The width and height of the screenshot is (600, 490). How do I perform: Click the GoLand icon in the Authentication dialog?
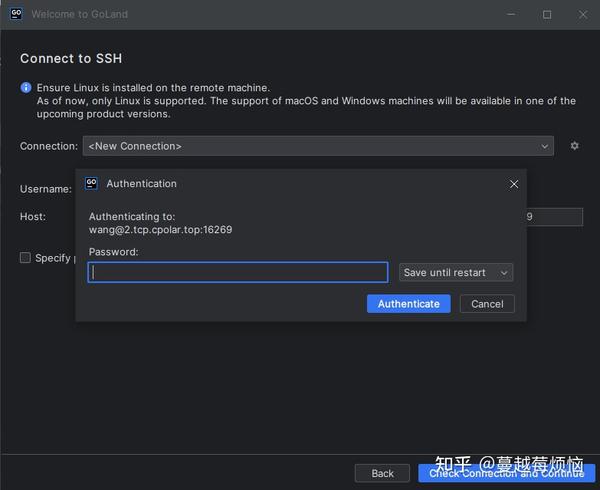[x=91, y=184]
